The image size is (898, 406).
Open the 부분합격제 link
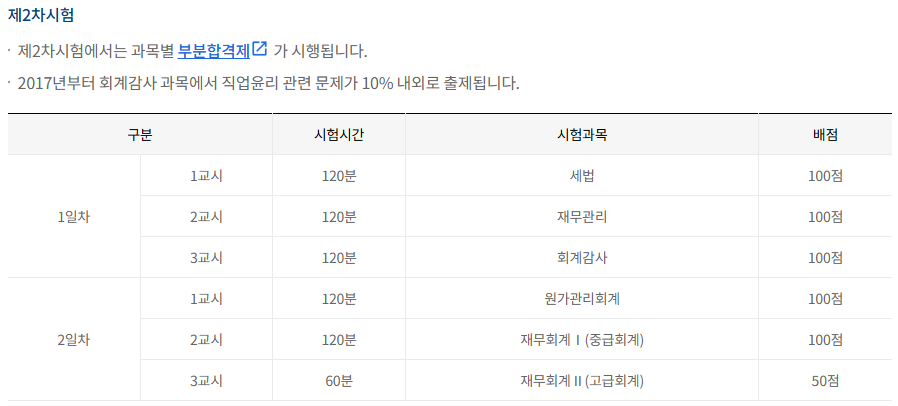[212, 50]
